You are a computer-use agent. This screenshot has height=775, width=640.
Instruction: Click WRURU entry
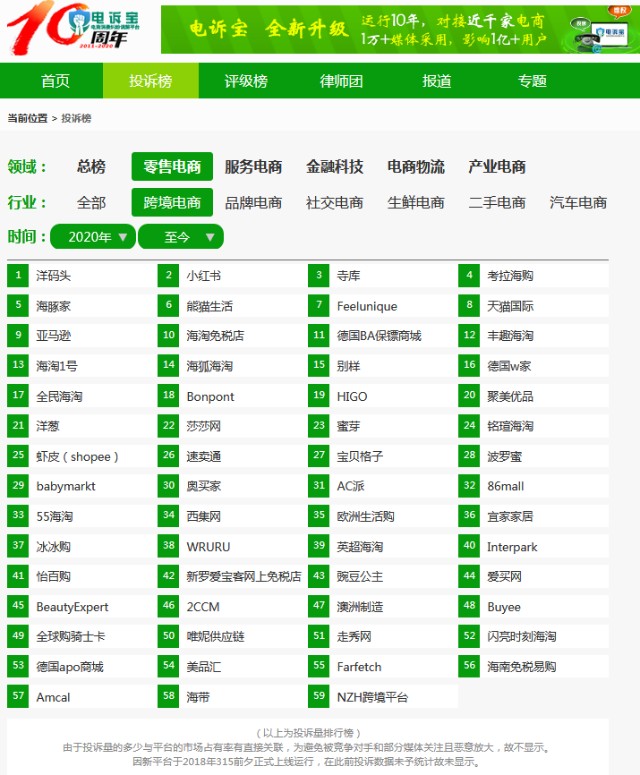click(232, 547)
